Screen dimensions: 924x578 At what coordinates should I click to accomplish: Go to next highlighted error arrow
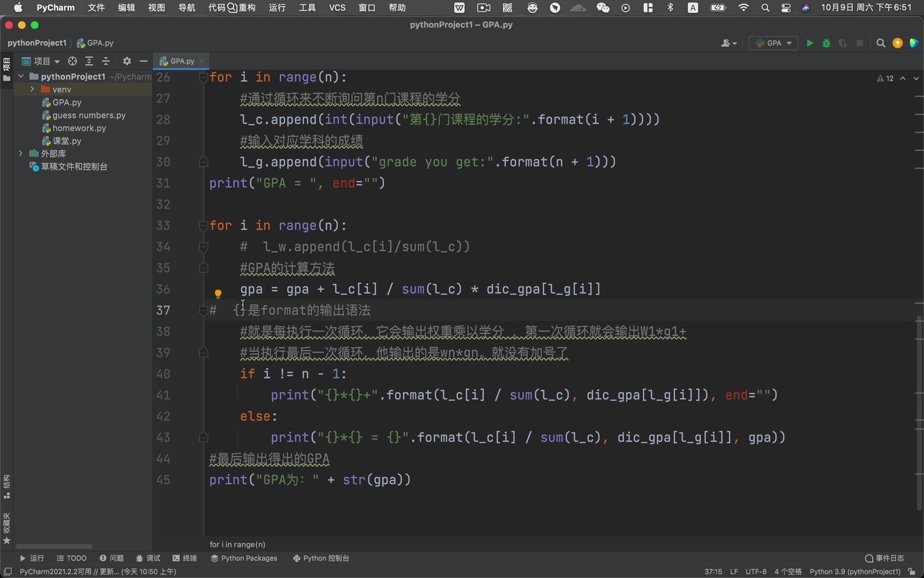[x=916, y=78]
